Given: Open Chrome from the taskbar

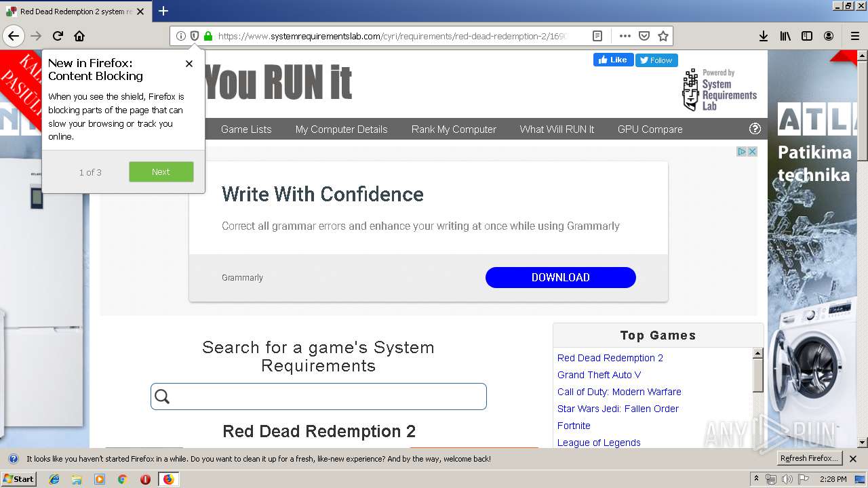Looking at the screenshot, I should 122,479.
